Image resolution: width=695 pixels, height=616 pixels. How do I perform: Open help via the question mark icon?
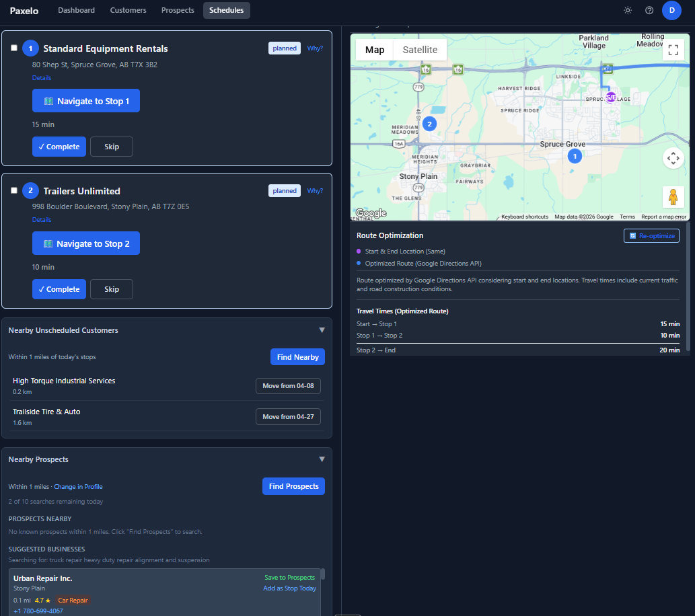(649, 10)
